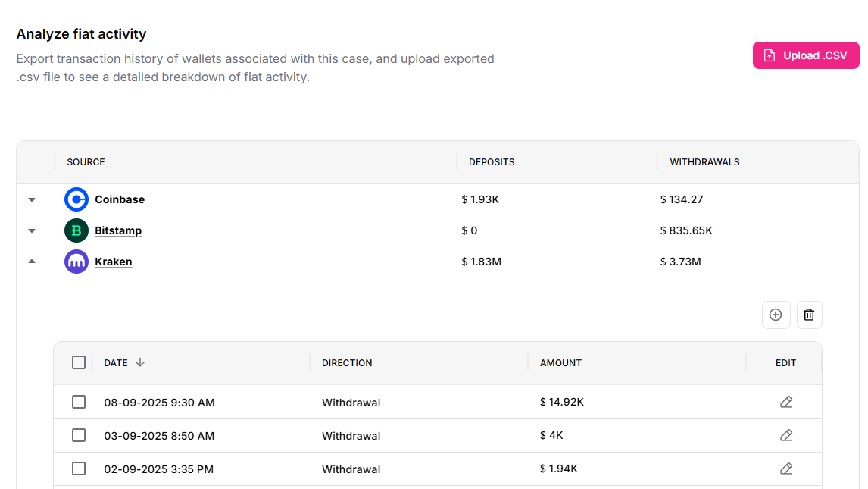Click the Coinbase logo icon
This screenshot has height=489, width=868.
point(76,199)
